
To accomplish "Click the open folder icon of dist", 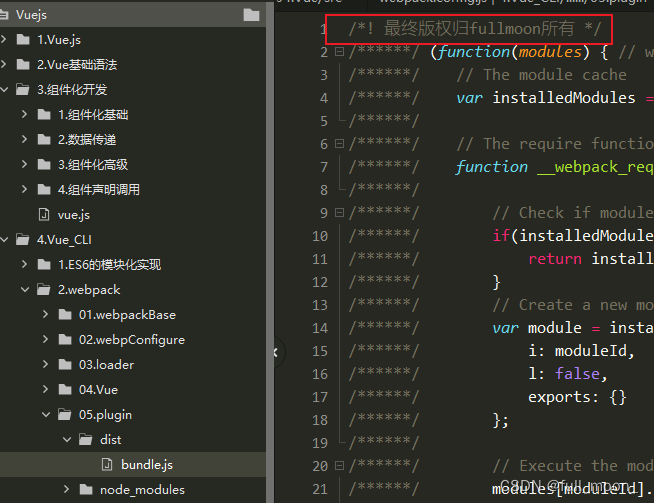I will [x=86, y=440].
